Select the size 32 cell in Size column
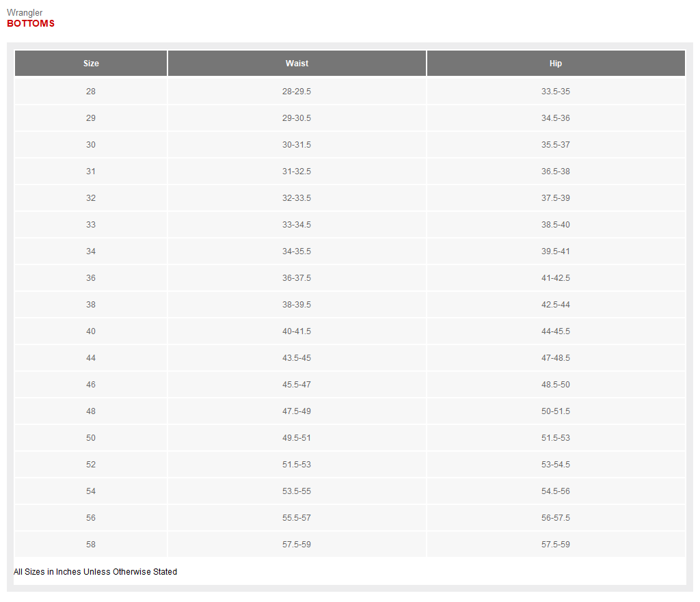 (91, 198)
